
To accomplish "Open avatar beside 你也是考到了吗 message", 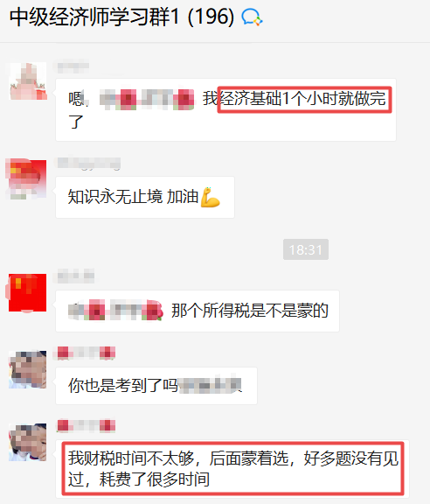I will (27, 369).
